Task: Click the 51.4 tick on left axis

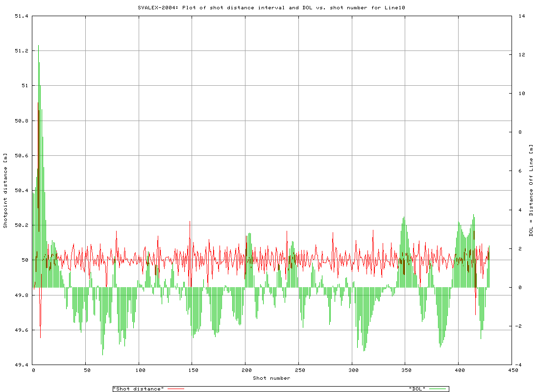Action: pyautogui.click(x=21, y=16)
